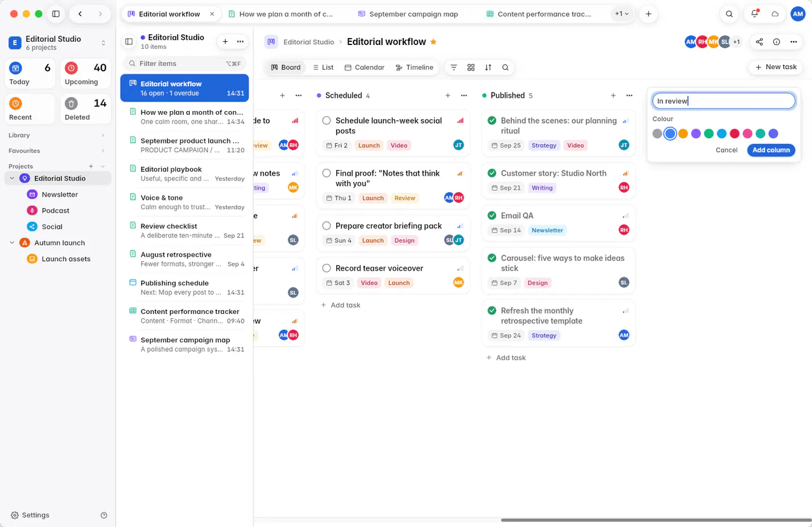Open the "September campaign map" window tab
This screenshot has width=812, height=527.
tap(414, 14)
